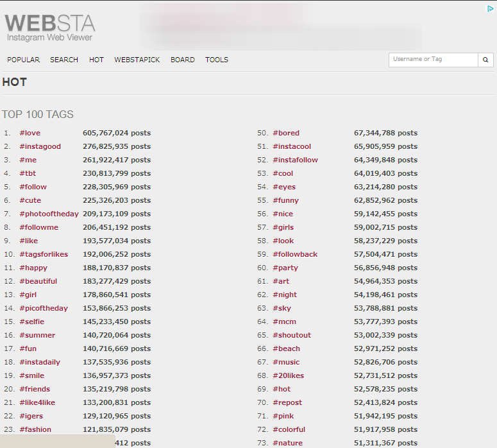Navigate to the BOARD menu item

click(182, 60)
